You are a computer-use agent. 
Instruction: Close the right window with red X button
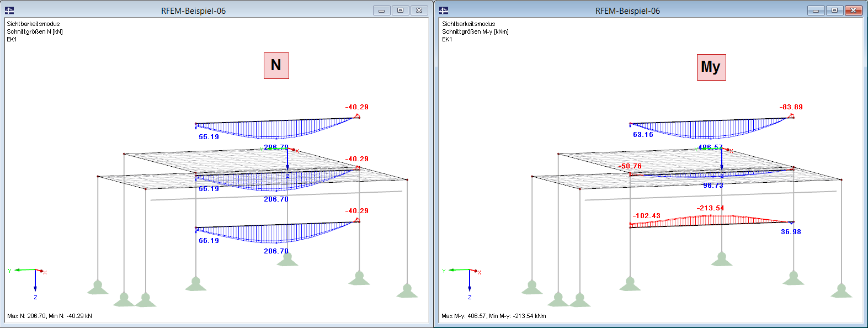(854, 10)
